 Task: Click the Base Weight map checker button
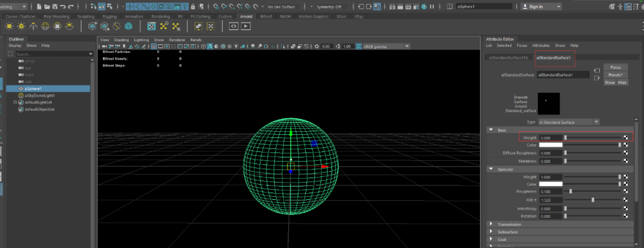click(x=626, y=138)
